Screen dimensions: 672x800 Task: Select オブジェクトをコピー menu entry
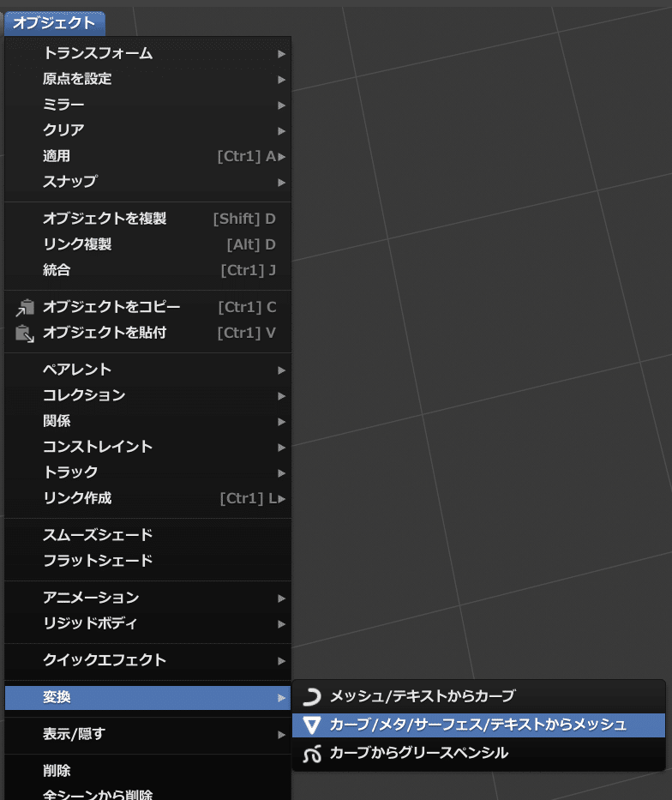pos(148,307)
